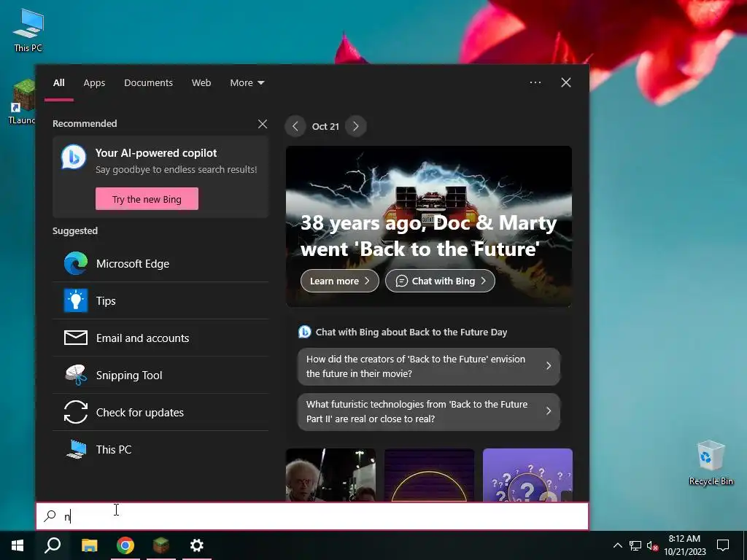Open the notifications action center
The image size is (747, 560).
click(x=723, y=545)
